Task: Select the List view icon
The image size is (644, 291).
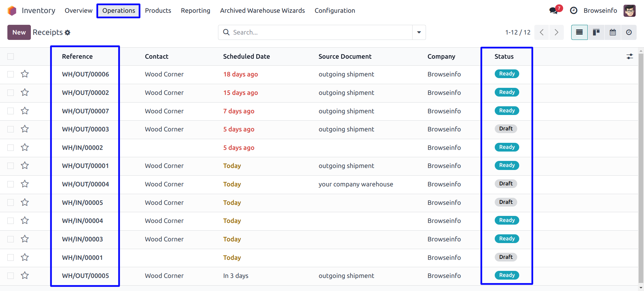Action: point(579,33)
